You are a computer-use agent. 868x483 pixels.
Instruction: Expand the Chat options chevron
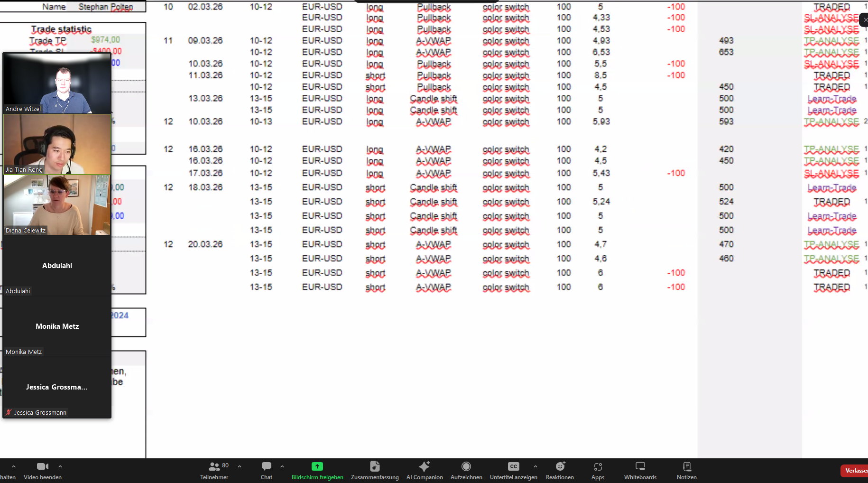tap(282, 466)
